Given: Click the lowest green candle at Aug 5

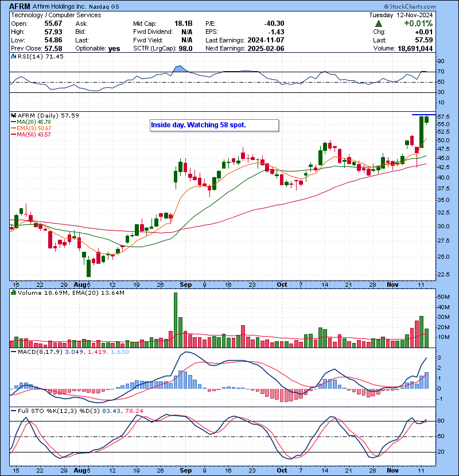Looking at the screenshot, I should 89,267.
